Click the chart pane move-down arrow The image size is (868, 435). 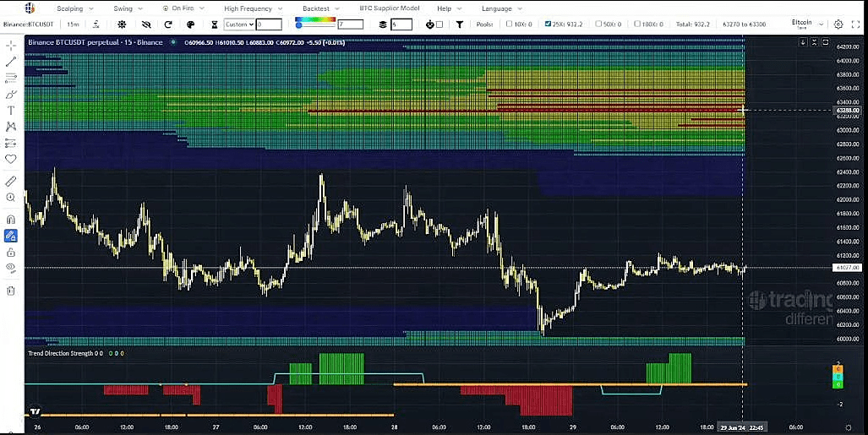click(803, 42)
